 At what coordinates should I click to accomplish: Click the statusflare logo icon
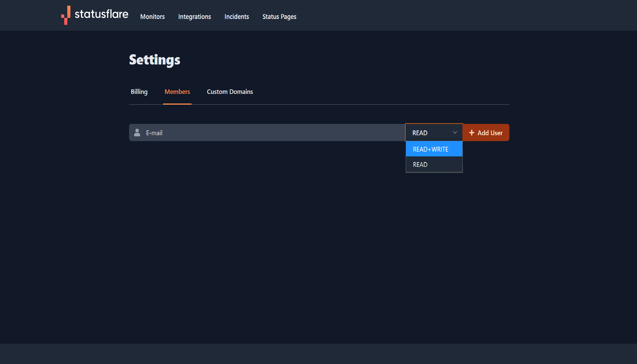pyautogui.click(x=66, y=15)
